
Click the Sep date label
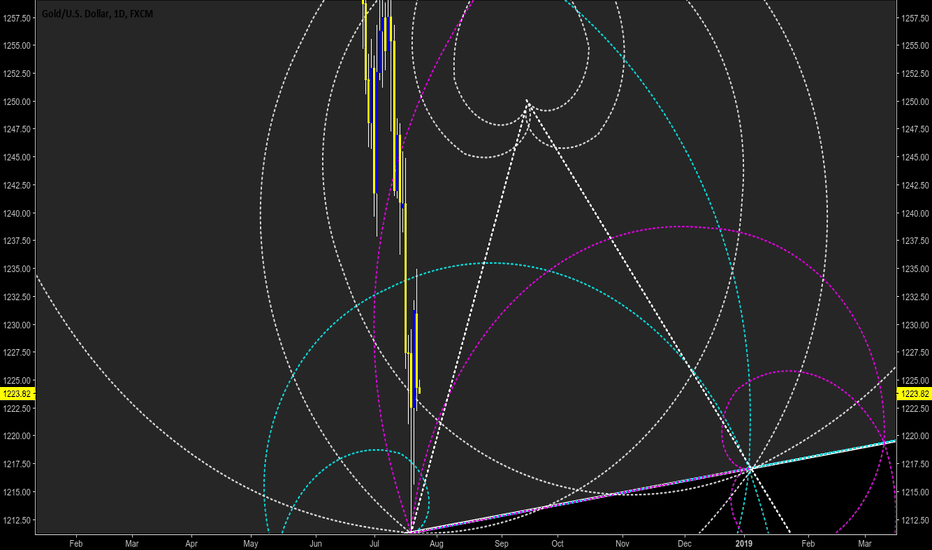pyautogui.click(x=501, y=543)
